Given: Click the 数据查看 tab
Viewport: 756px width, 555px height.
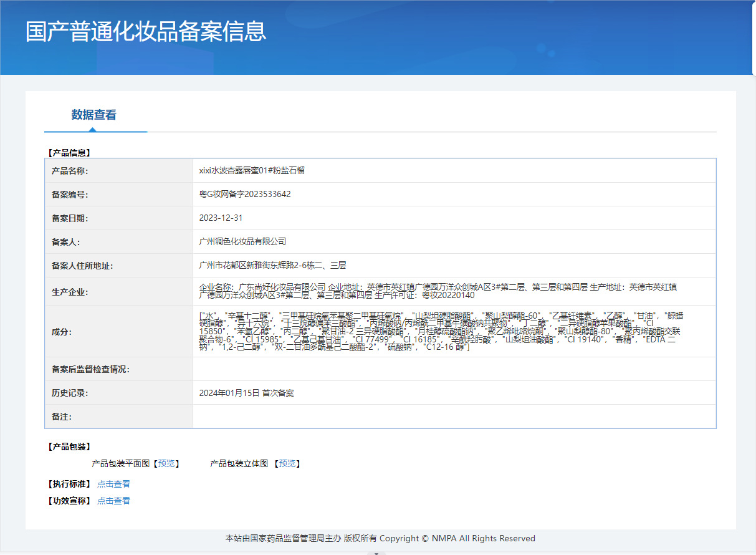Looking at the screenshot, I should (93, 115).
